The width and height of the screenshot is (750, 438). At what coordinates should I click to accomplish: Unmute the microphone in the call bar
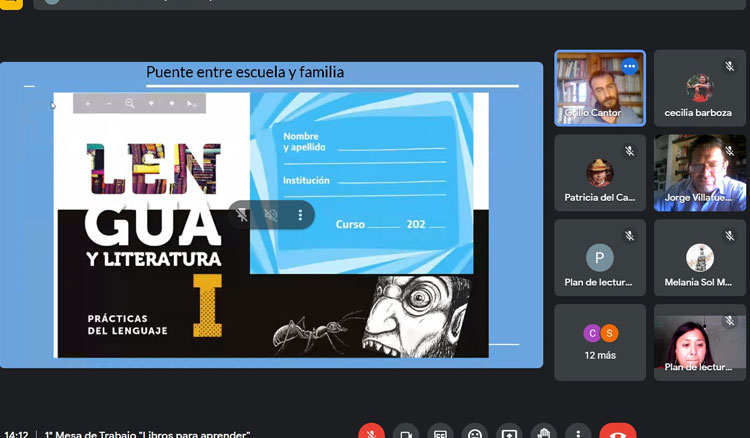click(x=371, y=432)
